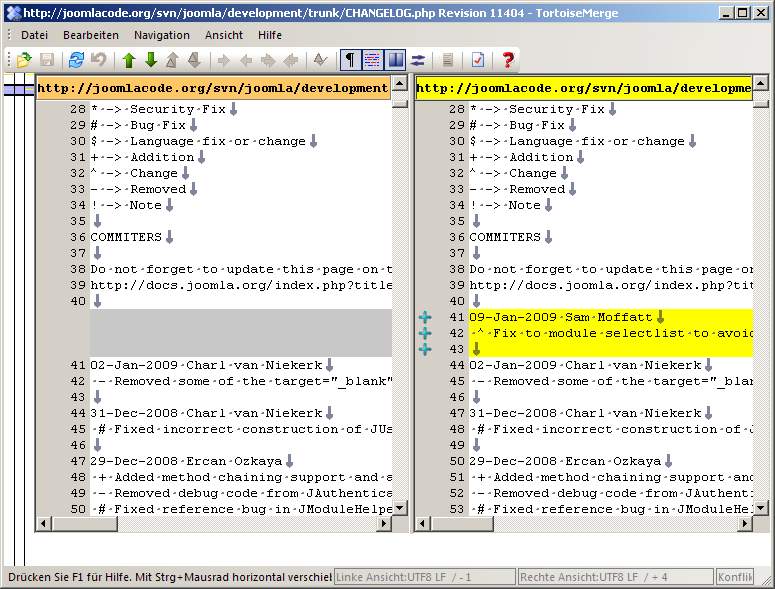The width and height of the screenshot is (775, 589).
Task: Click status bar 'Rechte Ansicht:UTF8 LF' field
Action: [614, 577]
